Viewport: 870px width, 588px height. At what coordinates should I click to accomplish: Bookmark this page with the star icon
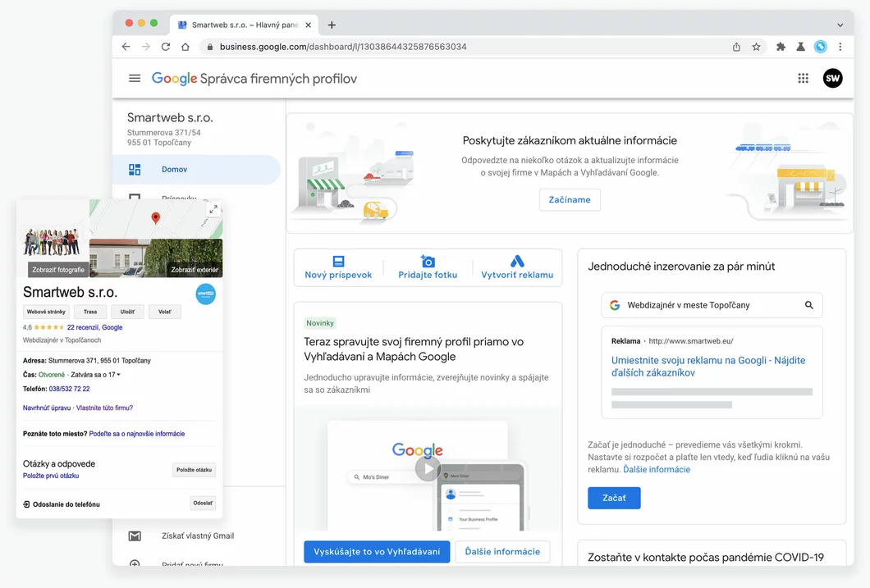coord(756,47)
